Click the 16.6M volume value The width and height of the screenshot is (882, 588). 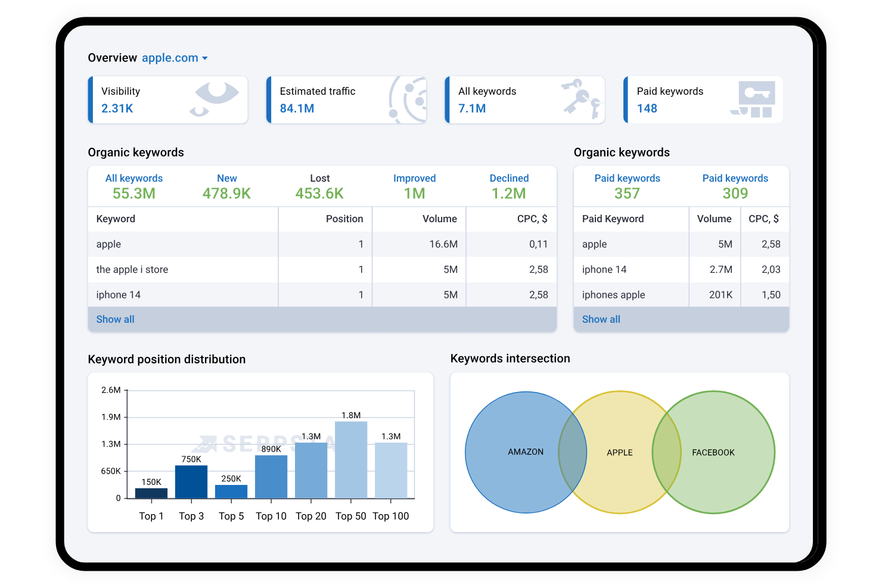pyautogui.click(x=443, y=244)
